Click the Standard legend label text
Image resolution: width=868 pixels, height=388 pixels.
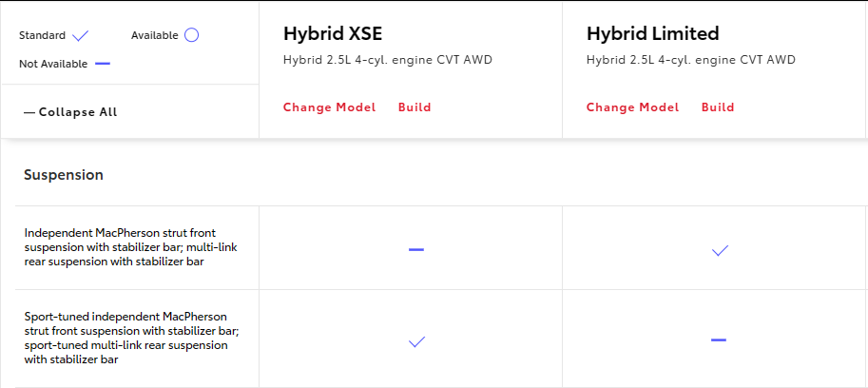click(x=42, y=36)
